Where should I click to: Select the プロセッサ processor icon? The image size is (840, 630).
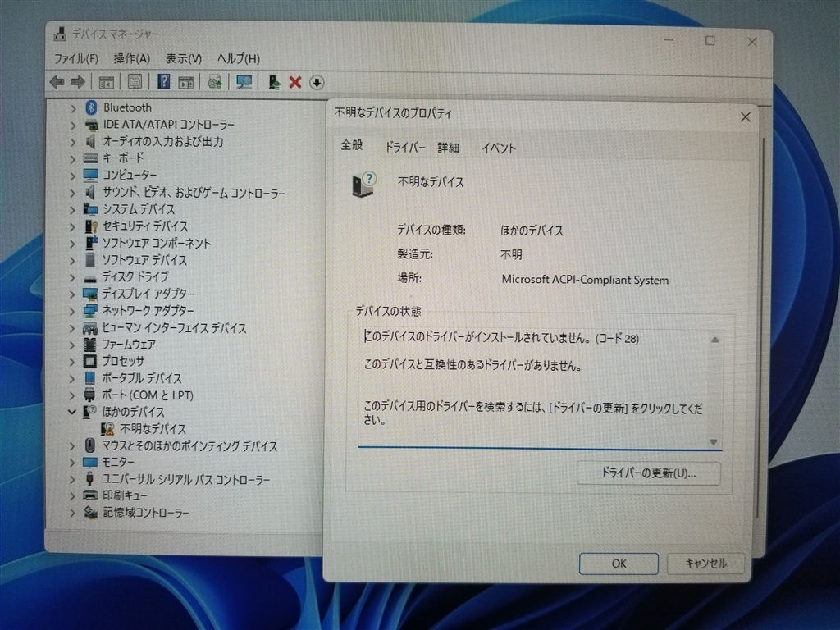[90, 361]
